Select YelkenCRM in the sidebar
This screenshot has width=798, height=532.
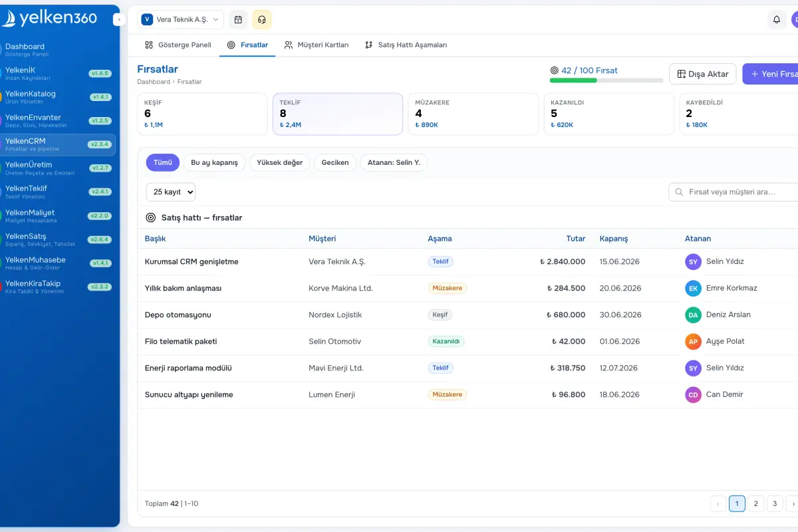[x=58, y=144]
